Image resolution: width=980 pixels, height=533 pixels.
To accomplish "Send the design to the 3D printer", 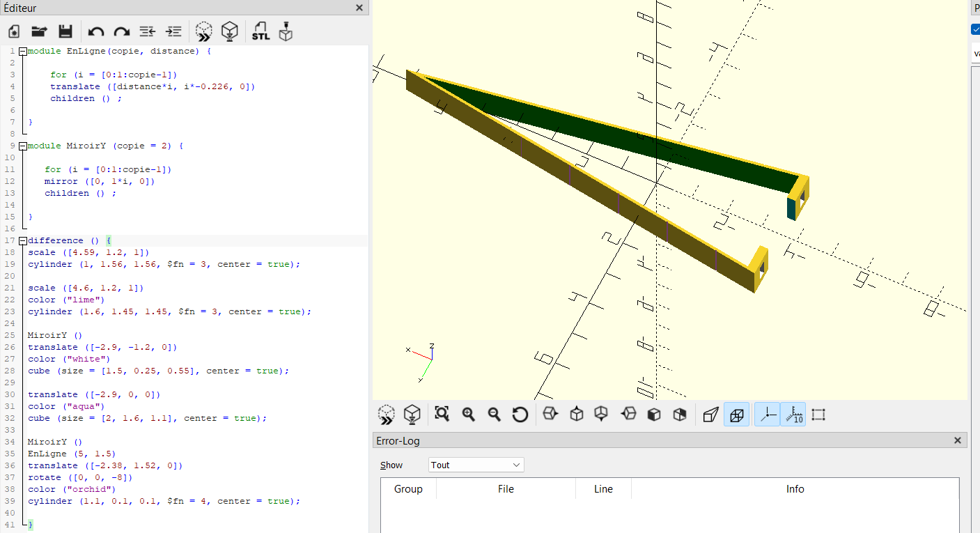I will tap(286, 31).
